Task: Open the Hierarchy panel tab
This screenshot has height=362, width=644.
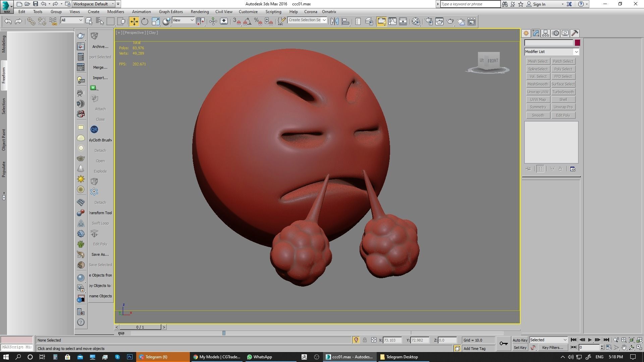Action: pyautogui.click(x=545, y=33)
